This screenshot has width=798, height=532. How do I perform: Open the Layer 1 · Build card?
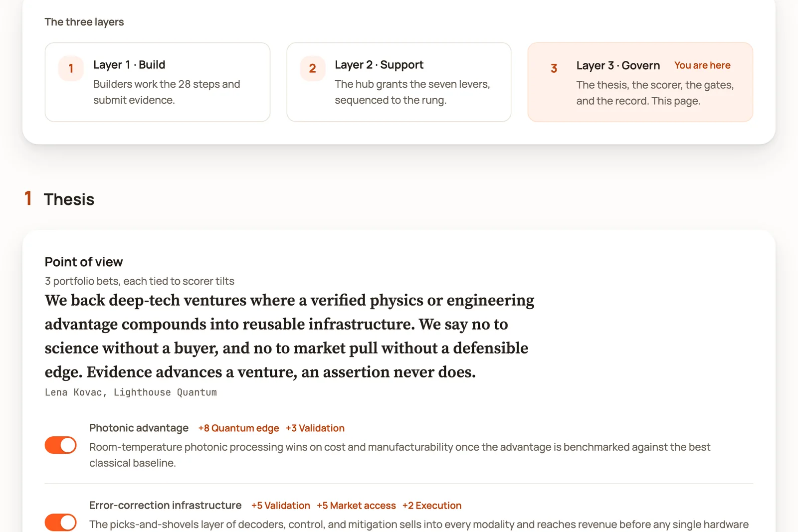[x=158, y=82]
